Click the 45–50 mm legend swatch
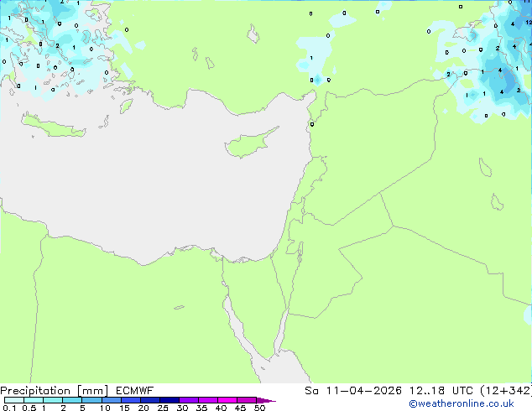Viewport: 532px width, 411px height. pyautogui.click(x=247, y=400)
